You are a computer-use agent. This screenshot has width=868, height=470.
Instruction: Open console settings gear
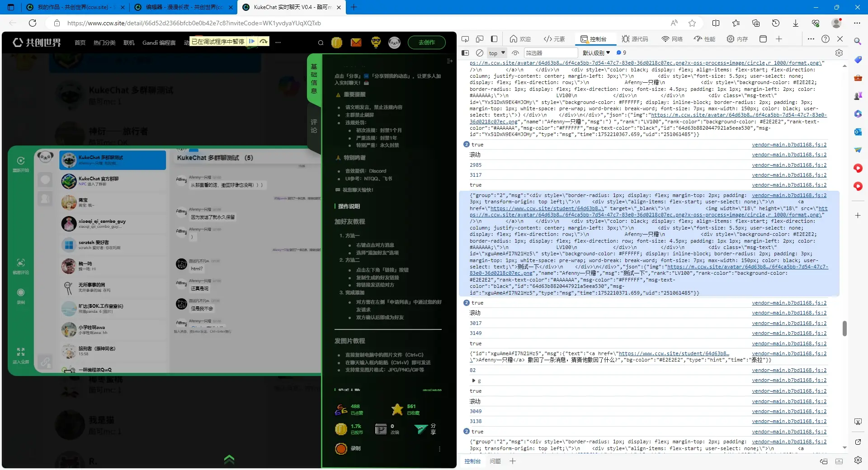[x=839, y=53]
